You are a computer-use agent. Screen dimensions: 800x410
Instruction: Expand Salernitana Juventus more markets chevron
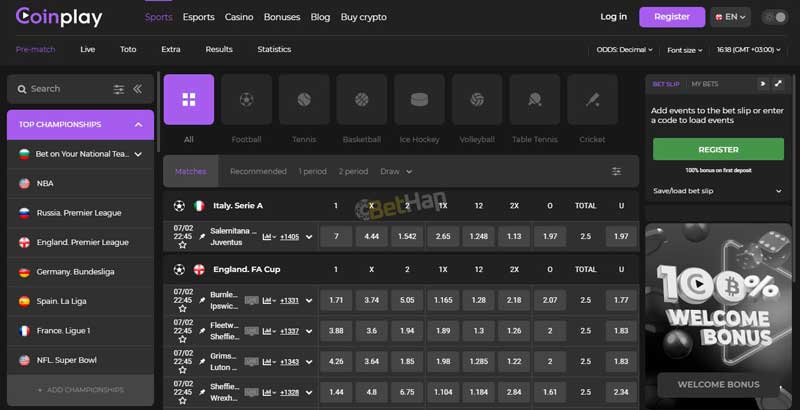click(309, 237)
